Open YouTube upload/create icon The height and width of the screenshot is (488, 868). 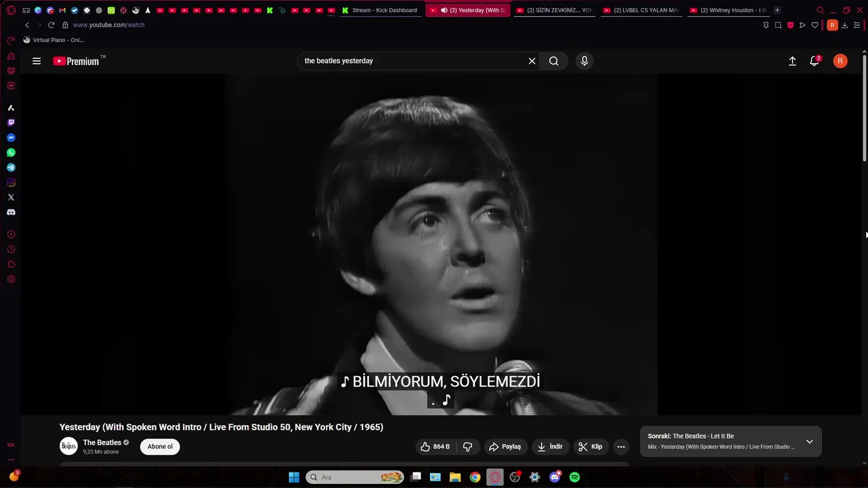792,61
